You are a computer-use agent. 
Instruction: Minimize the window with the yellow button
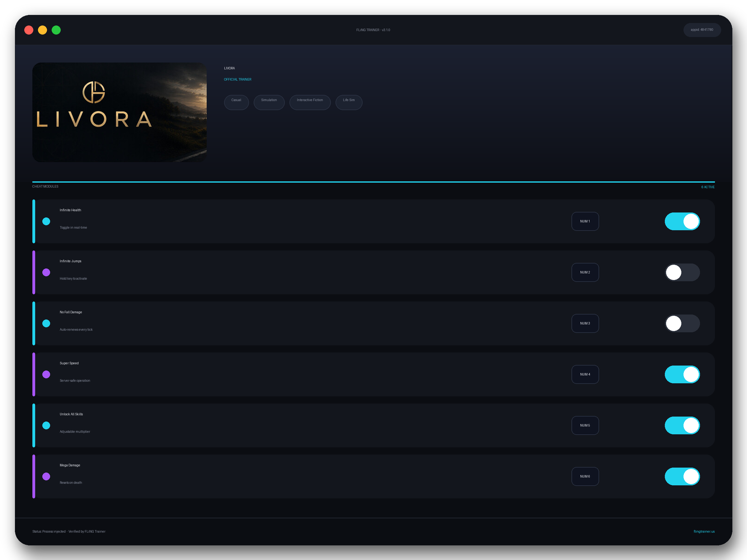coord(43,30)
